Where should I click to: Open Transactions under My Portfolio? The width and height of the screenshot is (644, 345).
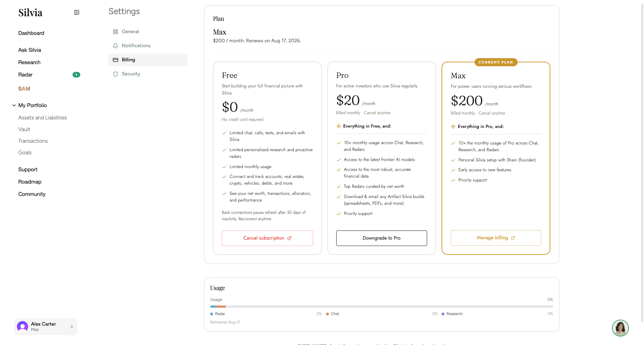coord(33,141)
